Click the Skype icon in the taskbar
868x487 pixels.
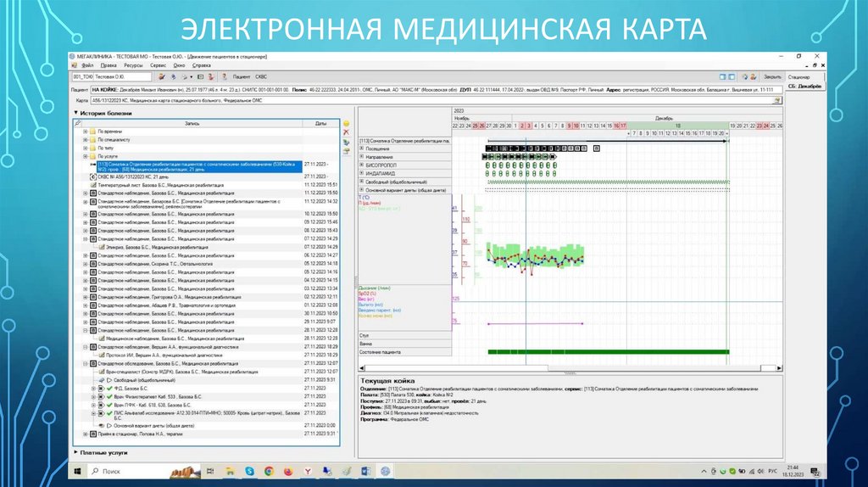(x=249, y=470)
